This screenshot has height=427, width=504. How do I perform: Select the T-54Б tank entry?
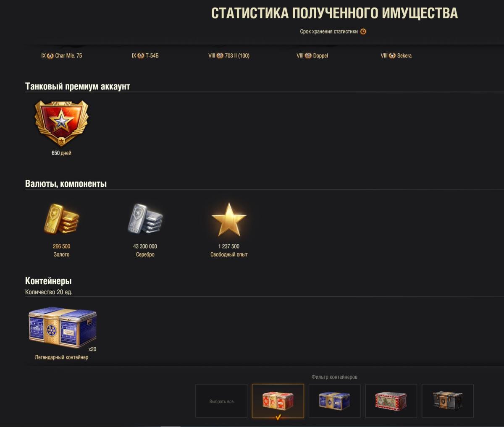coord(145,55)
